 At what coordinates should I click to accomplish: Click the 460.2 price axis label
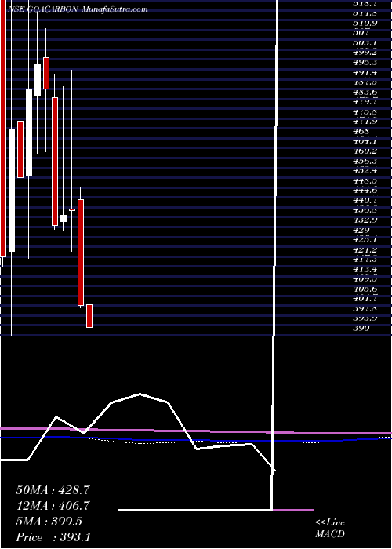click(365, 151)
